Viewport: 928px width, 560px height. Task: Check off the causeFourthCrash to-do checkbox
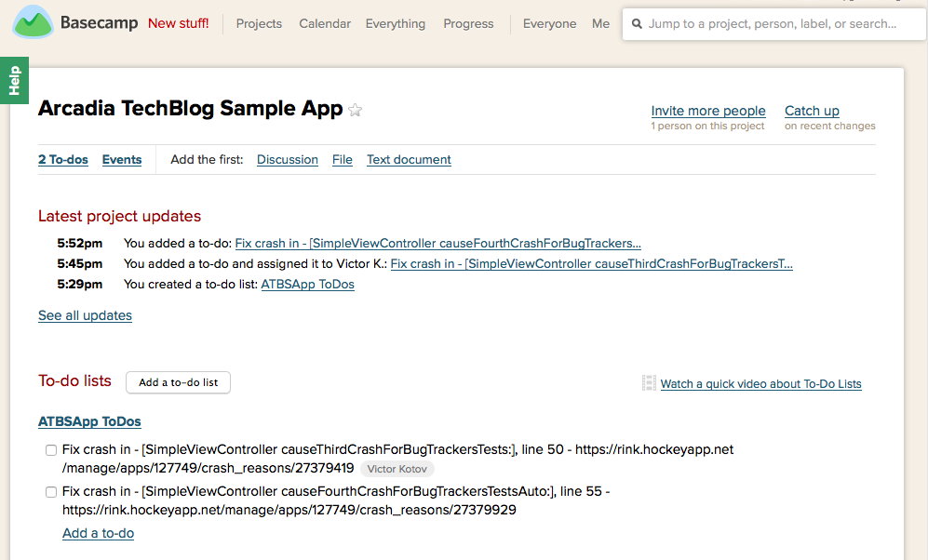51,492
